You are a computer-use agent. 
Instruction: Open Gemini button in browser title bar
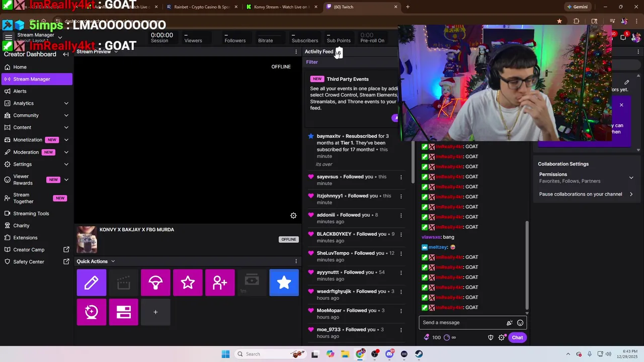577,7
